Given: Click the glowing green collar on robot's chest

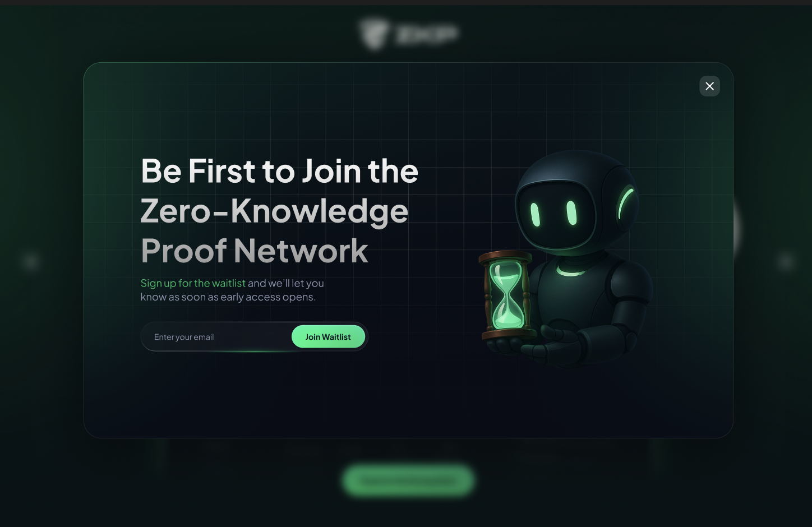Looking at the screenshot, I should [571, 272].
